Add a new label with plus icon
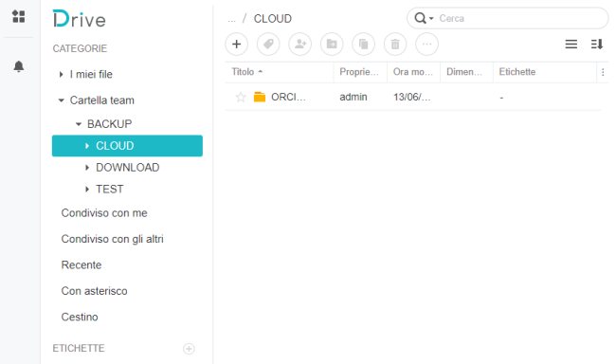 coord(189,349)
